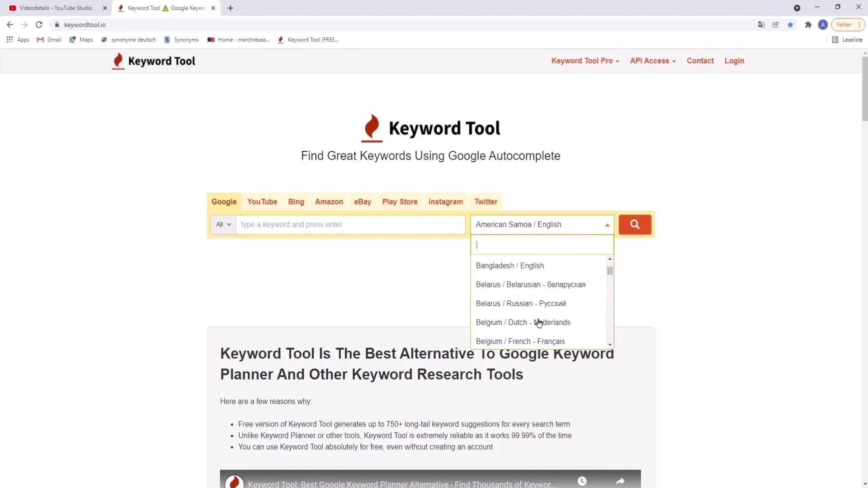Click the address bar URL keywordtool.io
This screenshot has height=488, width=868.
tap(85, 25)
